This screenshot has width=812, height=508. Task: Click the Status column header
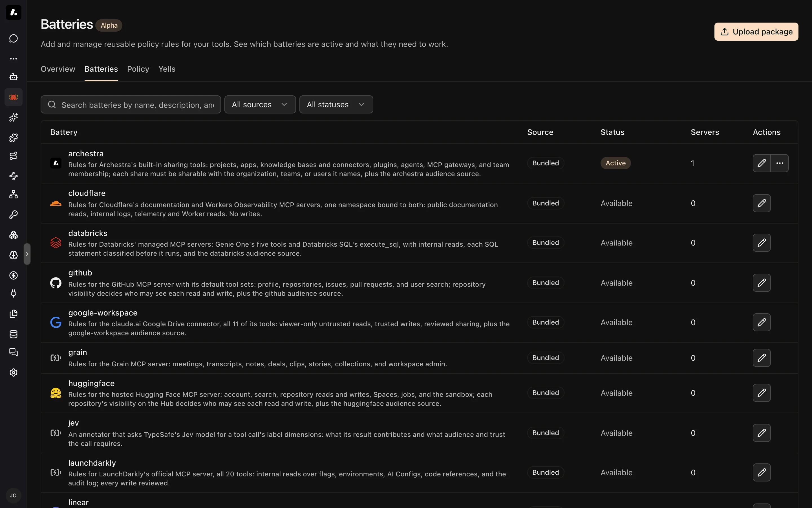pyautogui.click(x=612, y=132)
